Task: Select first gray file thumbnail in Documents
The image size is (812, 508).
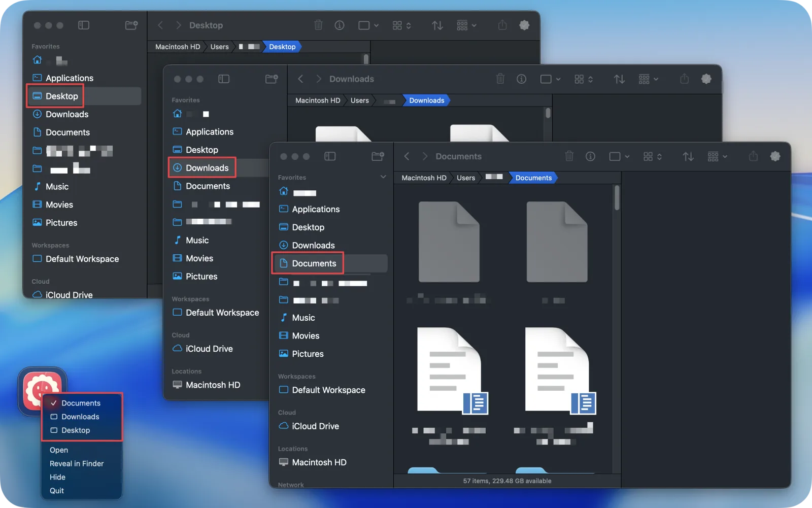Action: point(449,242)
